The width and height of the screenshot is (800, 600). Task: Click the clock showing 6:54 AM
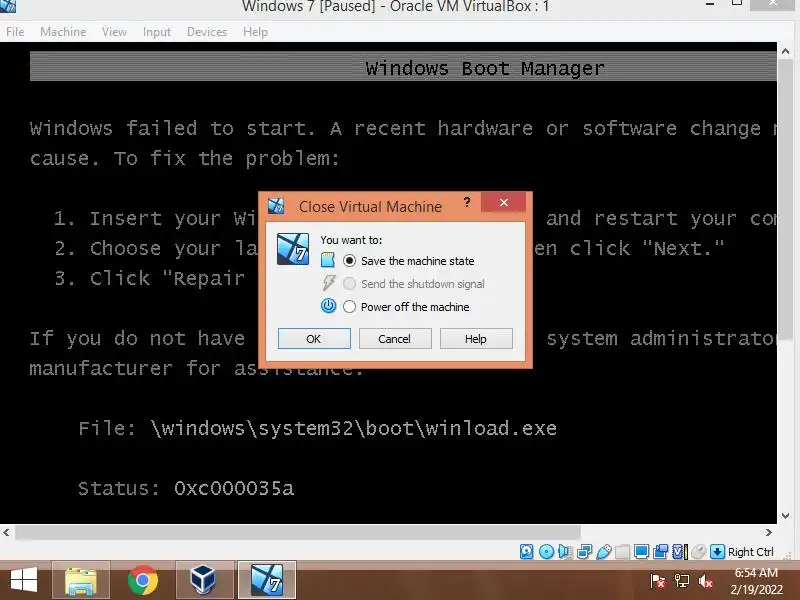pyautogui.click(x=756, y=573)
